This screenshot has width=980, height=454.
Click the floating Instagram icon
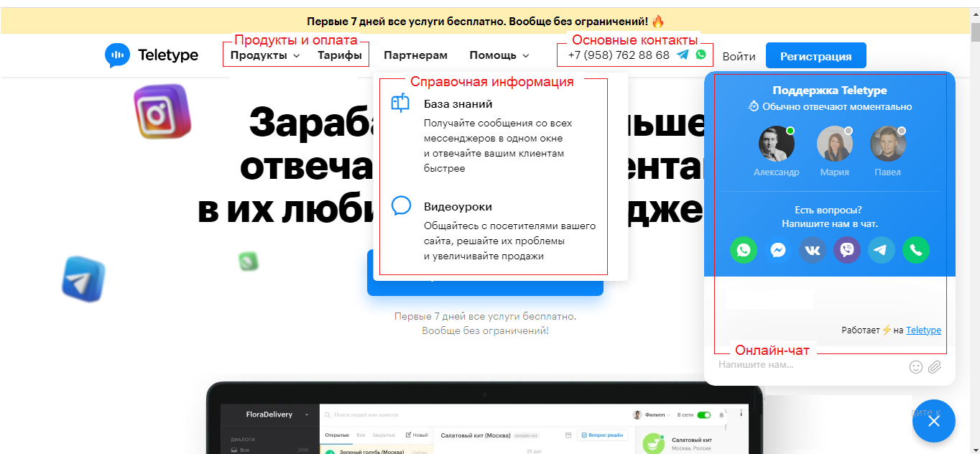(163, 111)
